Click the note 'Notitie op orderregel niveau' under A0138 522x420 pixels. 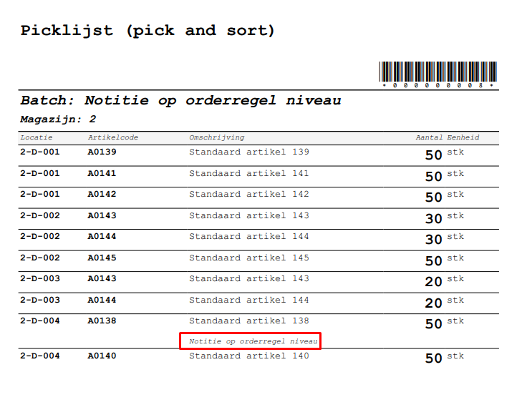(x=253, y=341)
